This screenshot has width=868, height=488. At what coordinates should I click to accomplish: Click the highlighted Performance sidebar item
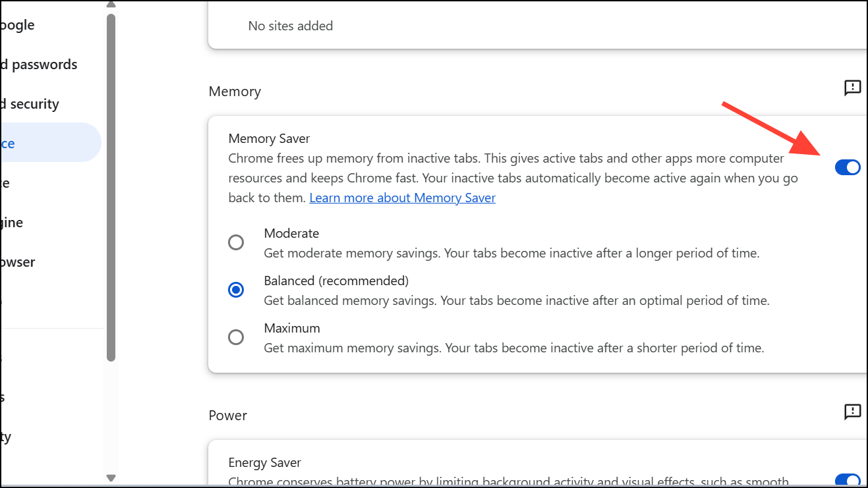26,143
